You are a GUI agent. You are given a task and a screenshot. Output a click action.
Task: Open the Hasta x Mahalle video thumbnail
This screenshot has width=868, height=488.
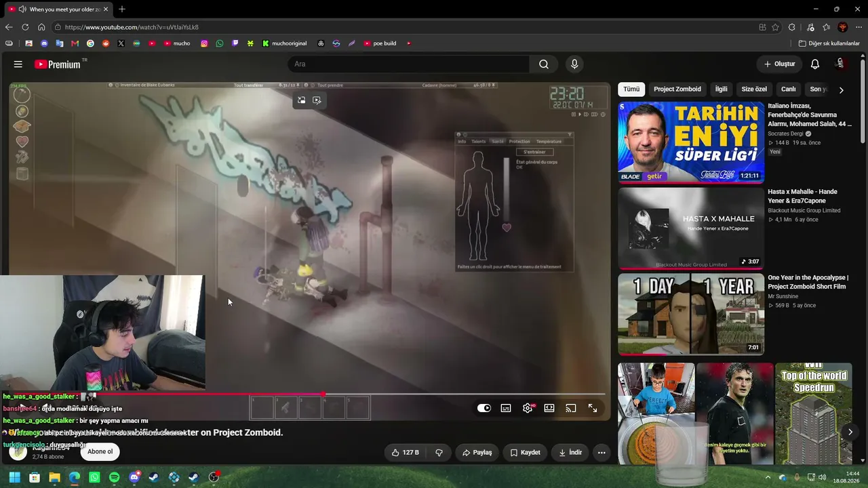[x=691, y=228]
